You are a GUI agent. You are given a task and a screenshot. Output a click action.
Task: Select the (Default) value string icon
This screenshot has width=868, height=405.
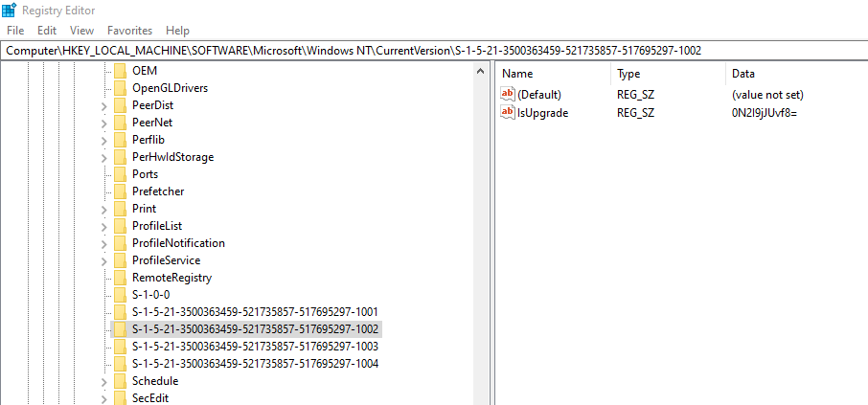[x=507, y=94]
